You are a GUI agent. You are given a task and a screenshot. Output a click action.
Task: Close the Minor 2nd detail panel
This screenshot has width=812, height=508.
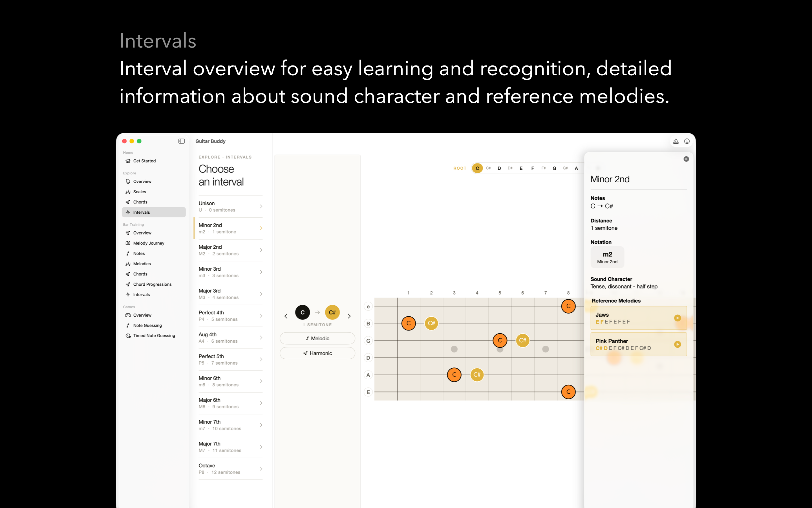point(686,159)
